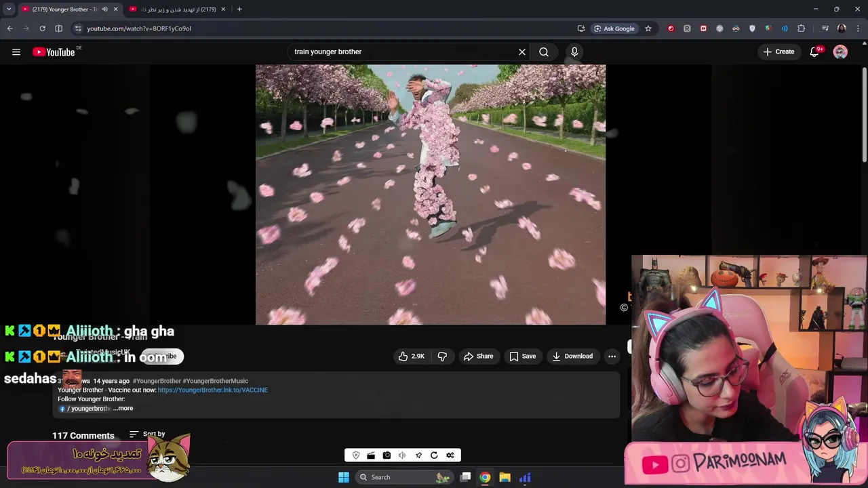Open the YouTube guide hamburger menu
868x488 pixels.
16,52
